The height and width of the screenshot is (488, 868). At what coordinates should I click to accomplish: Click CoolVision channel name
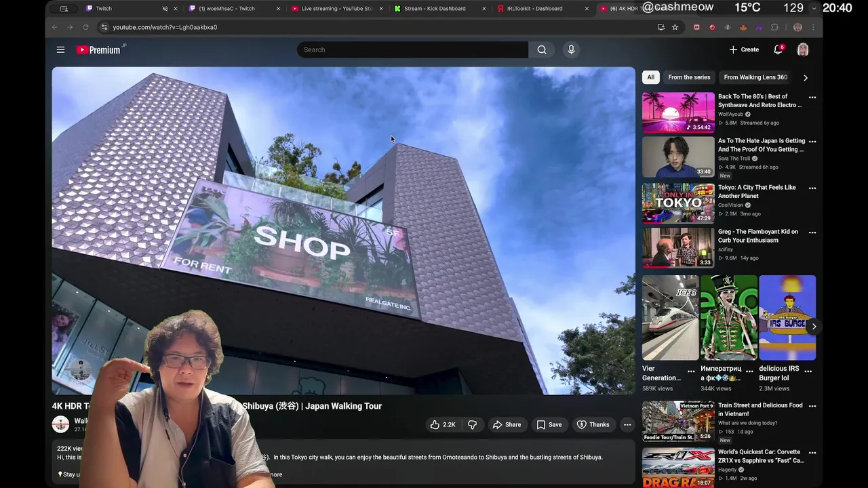pos(731,205)
